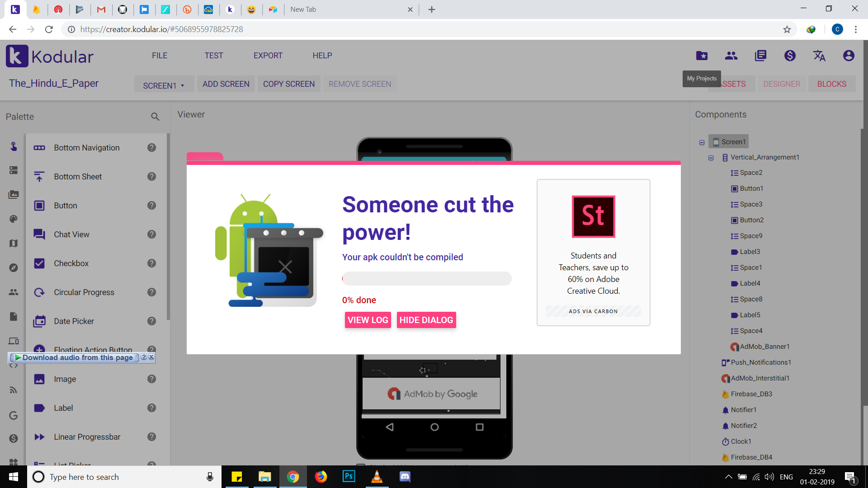The height and width of the screenshot is (488, 868).
Task: Select the Chat View palette item
Action: (96, 235)
